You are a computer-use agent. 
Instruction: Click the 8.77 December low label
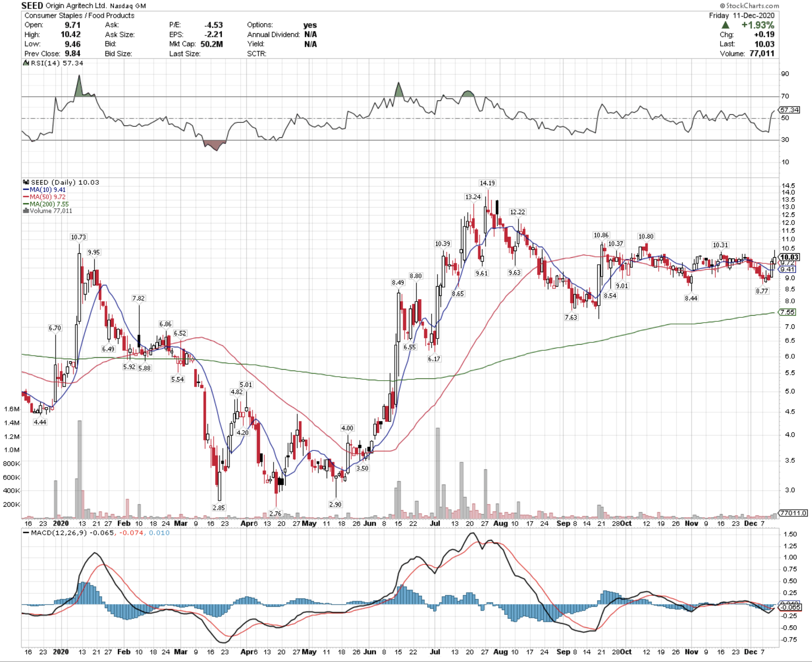click(762, 291)
